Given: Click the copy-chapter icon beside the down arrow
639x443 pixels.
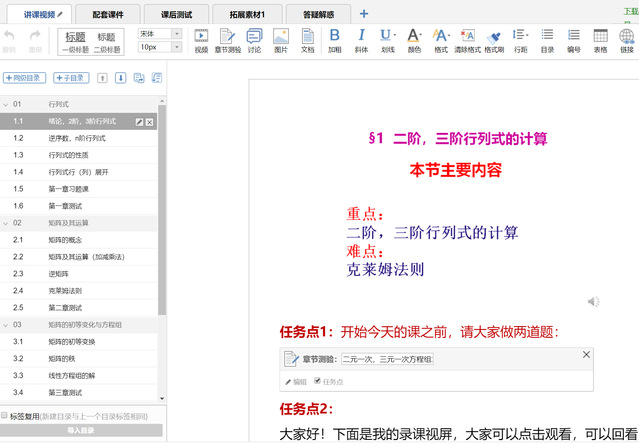Looking at the screenshot, I should pyautogui.click(x=139, y=78).
